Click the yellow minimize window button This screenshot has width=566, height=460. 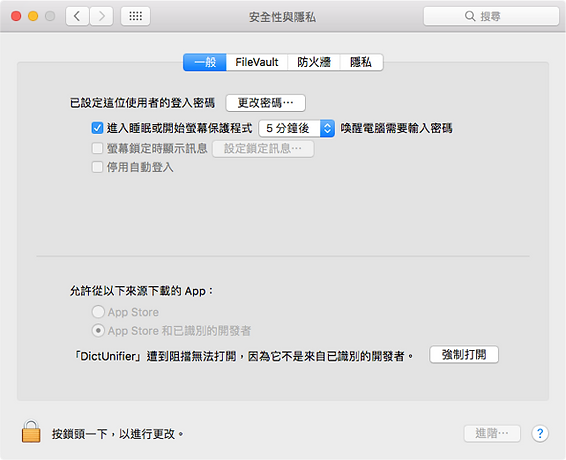tap(33, 16)
